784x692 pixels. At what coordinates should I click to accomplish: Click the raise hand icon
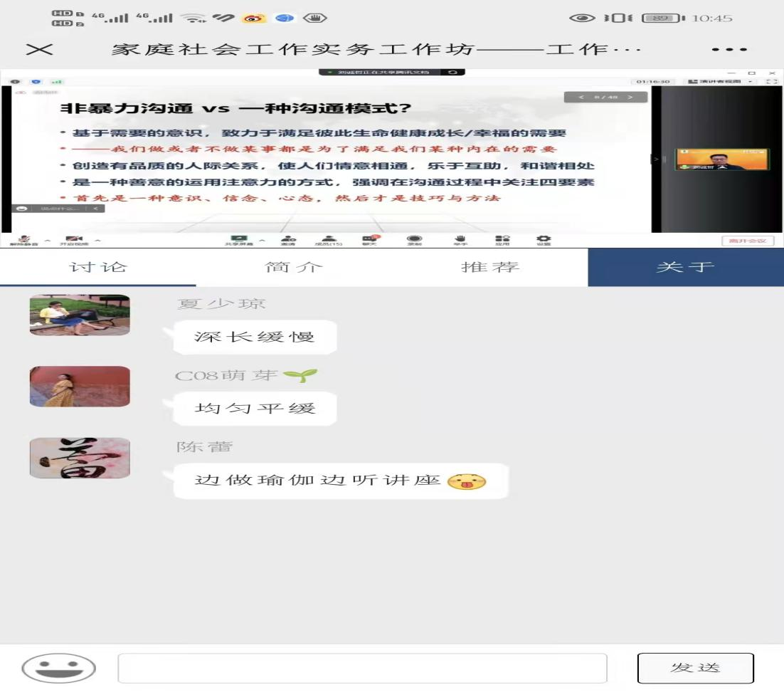(x=460, y=240)
